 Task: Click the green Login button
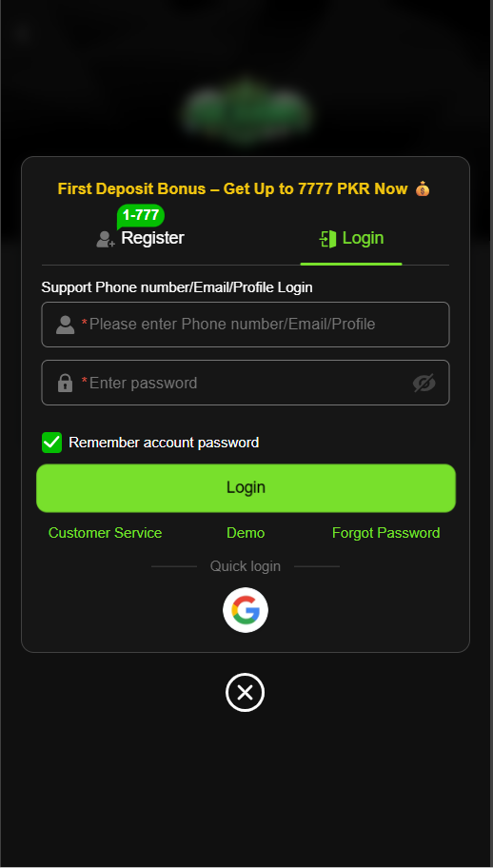[246, 487]
